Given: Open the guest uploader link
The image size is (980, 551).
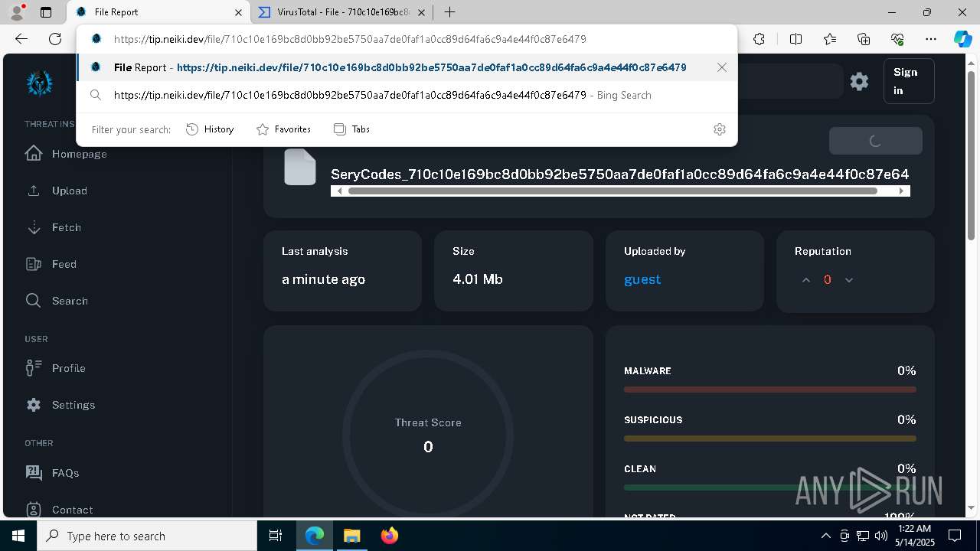Looking at the screenshot, I should click(642, 279).
